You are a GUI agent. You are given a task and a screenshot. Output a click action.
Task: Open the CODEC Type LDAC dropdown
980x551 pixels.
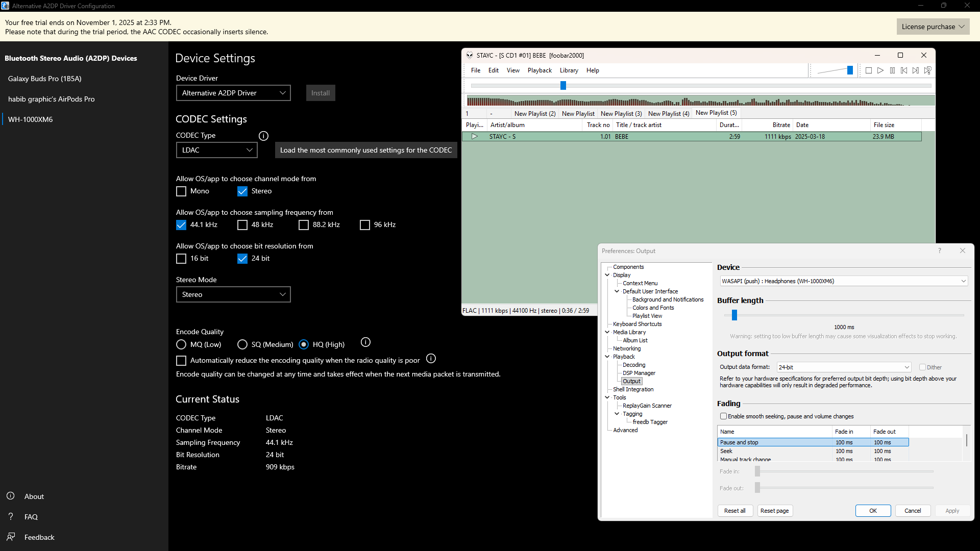[x=216, y=150]
